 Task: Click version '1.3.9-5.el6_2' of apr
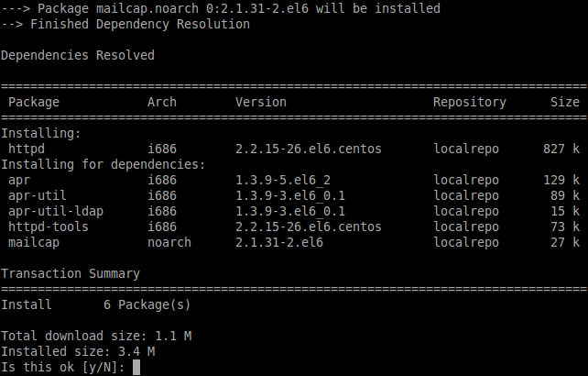[283, 181]
